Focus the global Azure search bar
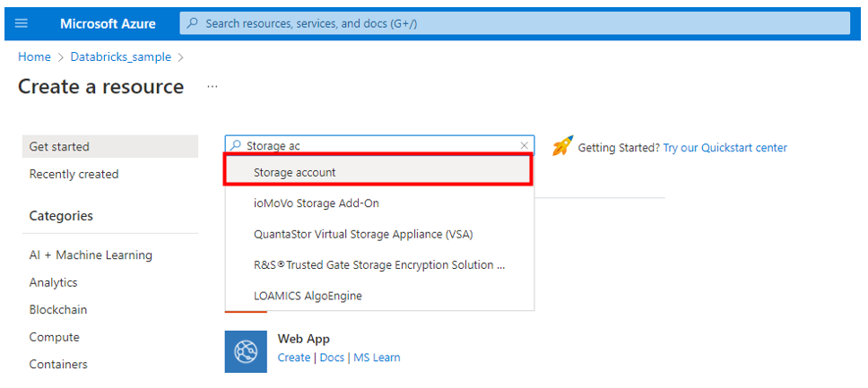Screen dimensions: 868x388 pyautogui.click(x=515, y=24)
